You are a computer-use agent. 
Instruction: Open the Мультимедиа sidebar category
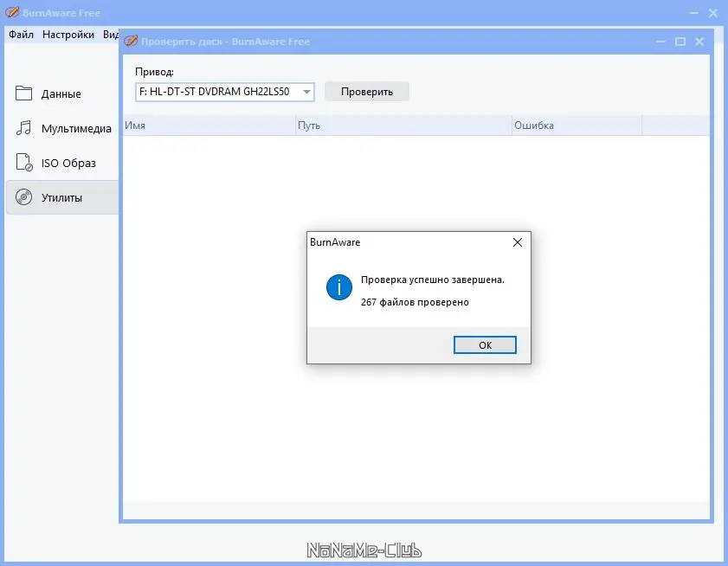pyautogui.click(x=62, y=128)
